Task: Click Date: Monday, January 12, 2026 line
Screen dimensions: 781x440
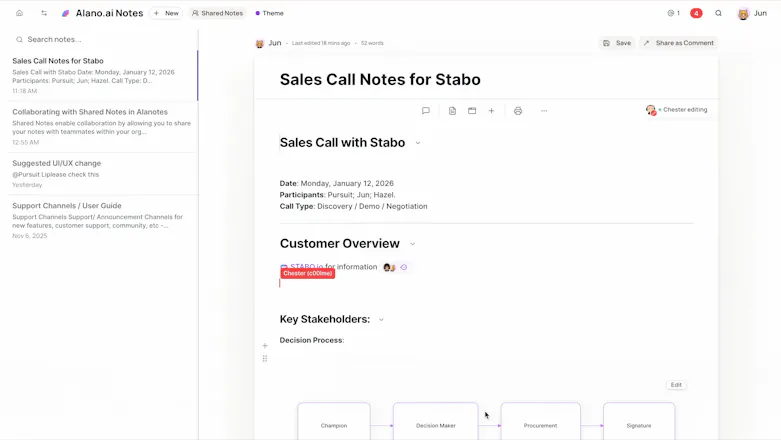Action: (337, 183)
